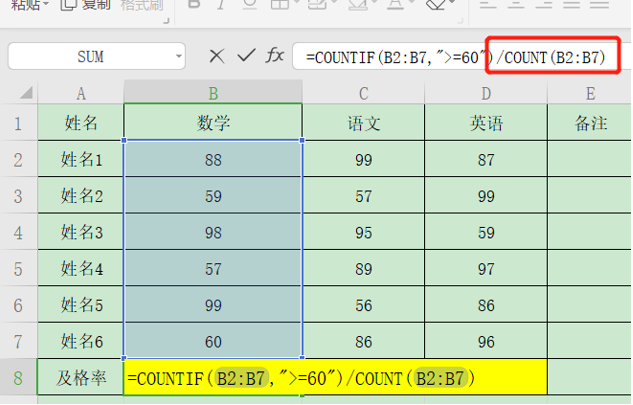This screenshot has height=405, width=633.
Task: Click the 姓名5 cell
Action: (81, 304)
